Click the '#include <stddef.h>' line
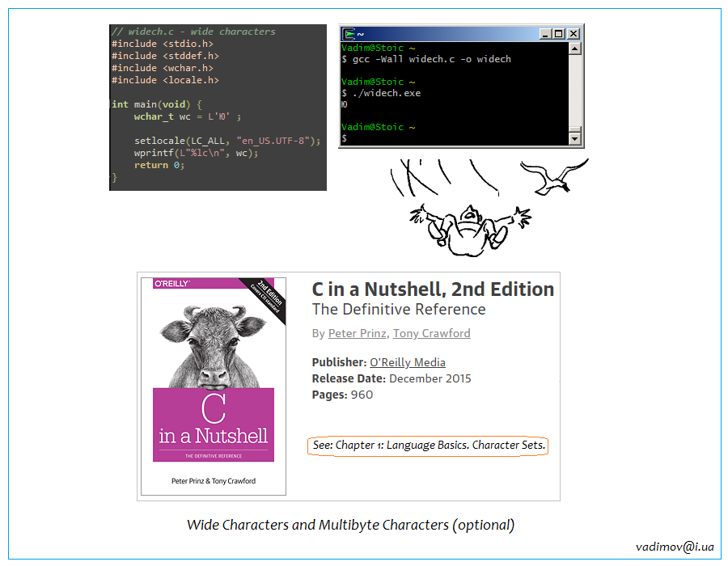The height and width of the screenshot is (566, 728). tap(165, 56)
